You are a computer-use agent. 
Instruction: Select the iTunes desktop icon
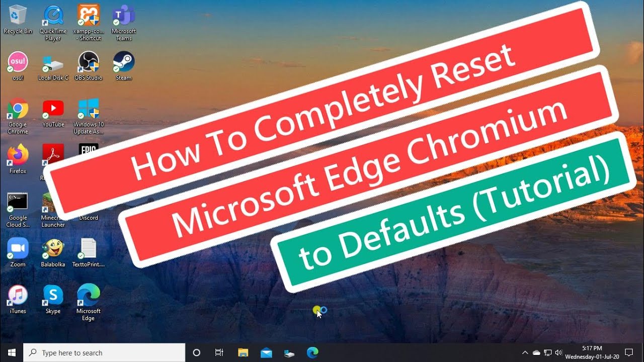pos(18,299)
